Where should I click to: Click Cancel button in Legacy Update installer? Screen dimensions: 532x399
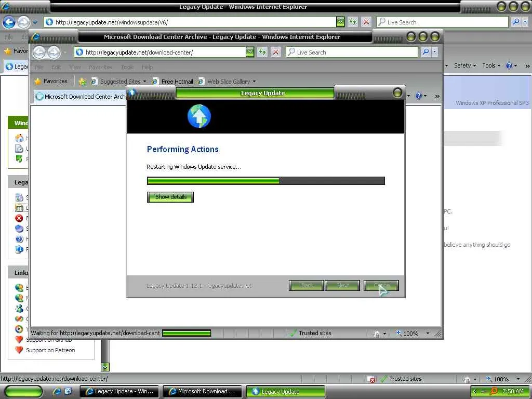[x=381, y=285]
